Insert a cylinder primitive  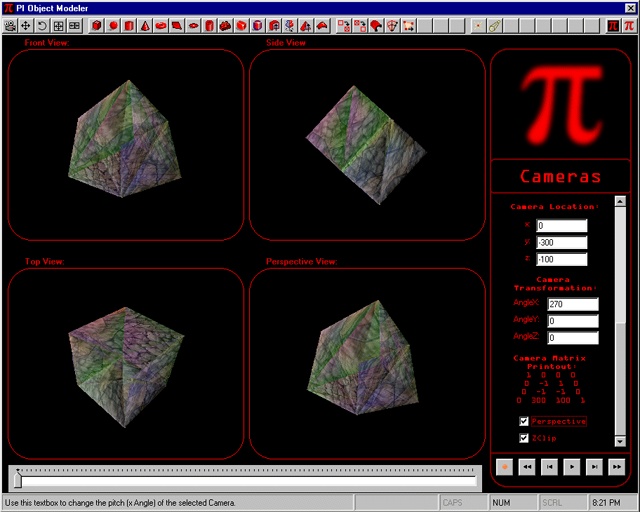129,25
